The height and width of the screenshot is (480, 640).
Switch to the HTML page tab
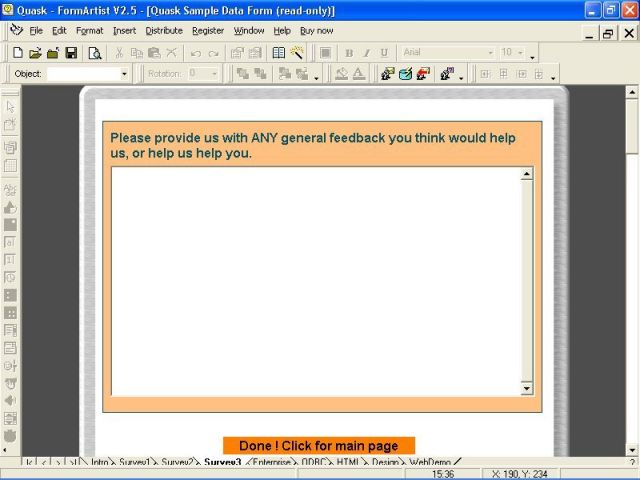point(348,462)
